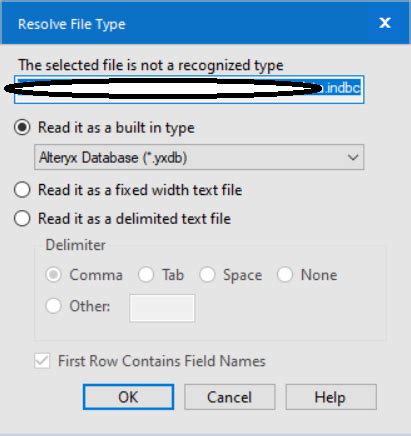Open Help for resolving file type

(331, 397)
